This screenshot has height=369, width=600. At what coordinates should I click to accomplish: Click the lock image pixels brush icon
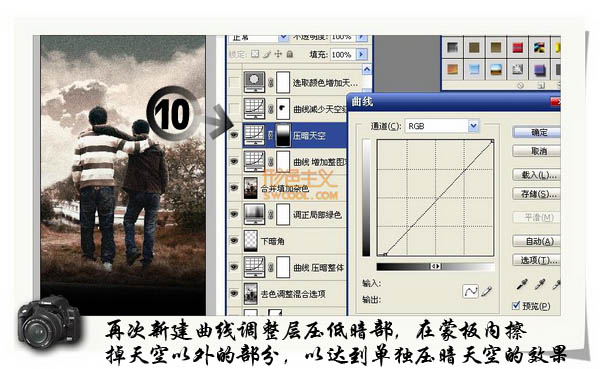(267, 54)
